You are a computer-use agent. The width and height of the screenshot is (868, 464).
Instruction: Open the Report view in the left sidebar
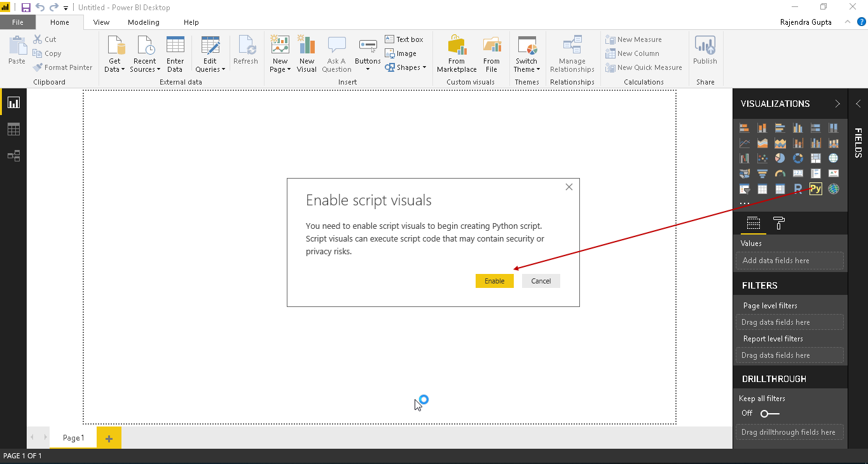(13, 102)
